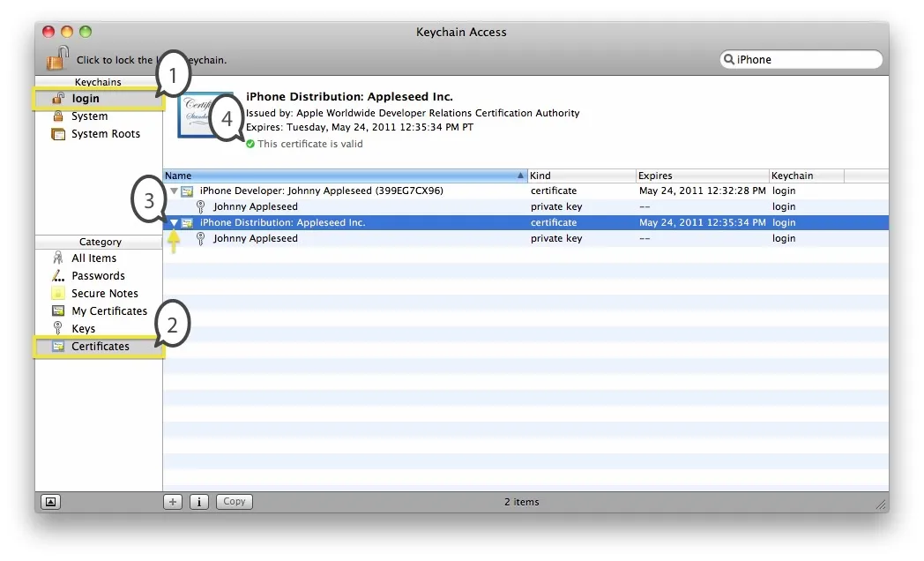Click the iPhone Developer certificate row icon

[x=188, y=191]
